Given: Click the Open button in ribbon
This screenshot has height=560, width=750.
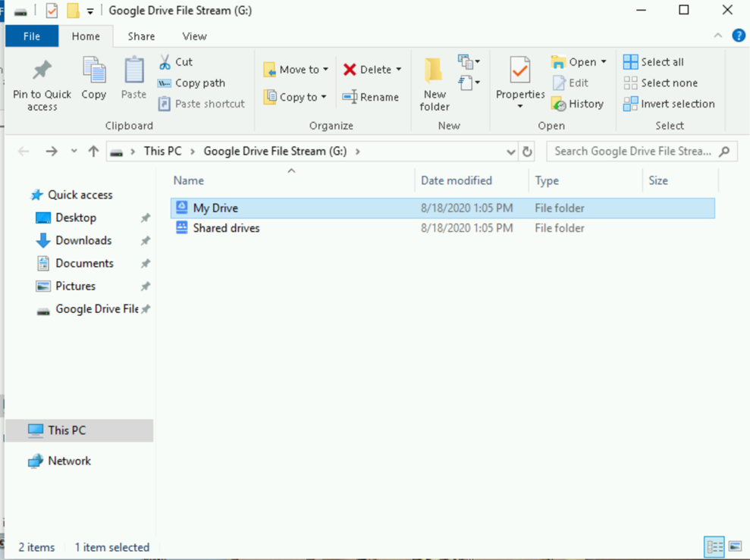Looking at the screenshot, I should 573,62.
